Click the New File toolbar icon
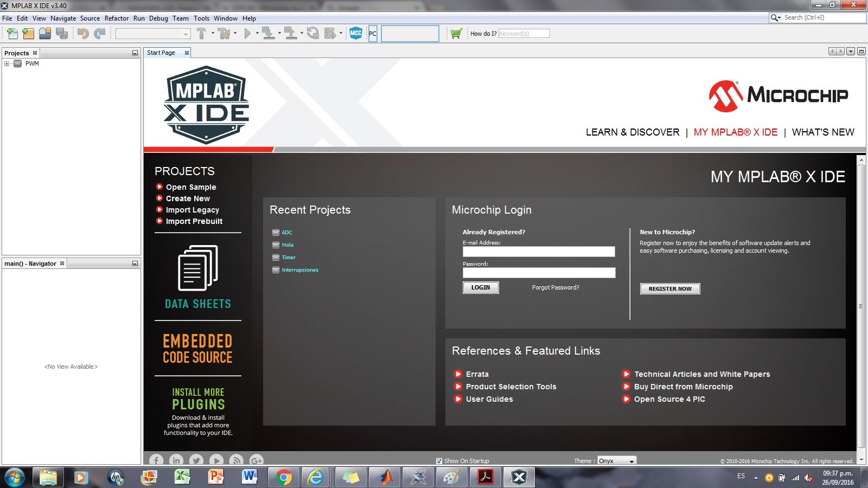 tap(12, 34)
